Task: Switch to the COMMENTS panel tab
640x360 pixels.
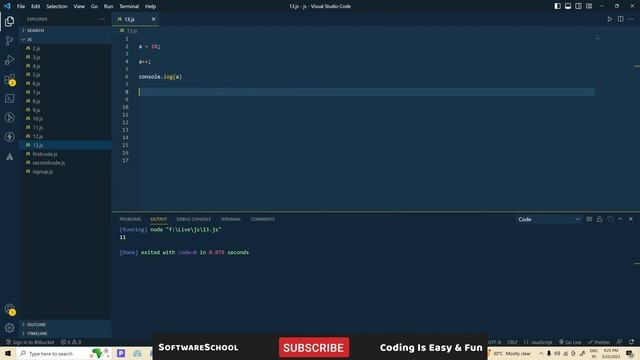Action: pyautogui.click(x=262, y=219)
